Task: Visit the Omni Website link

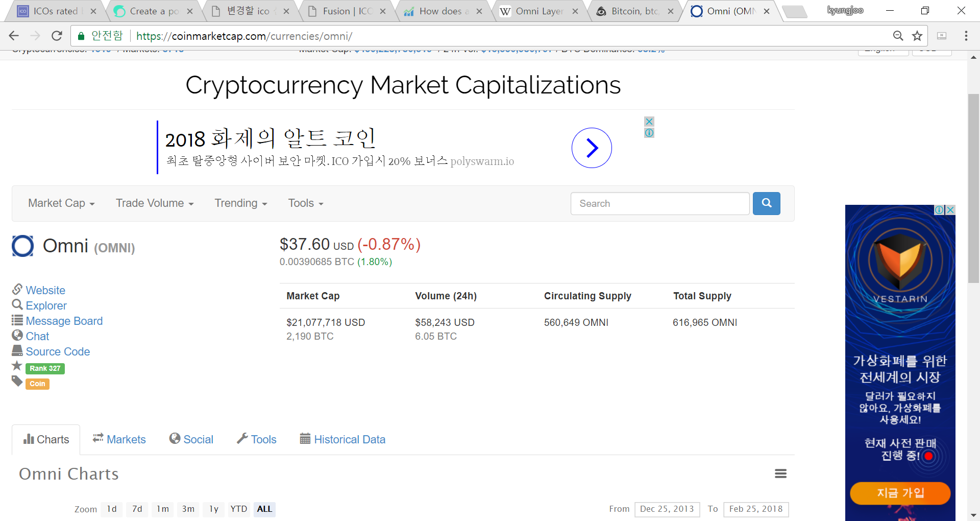Action: click(x=45, y=290)
